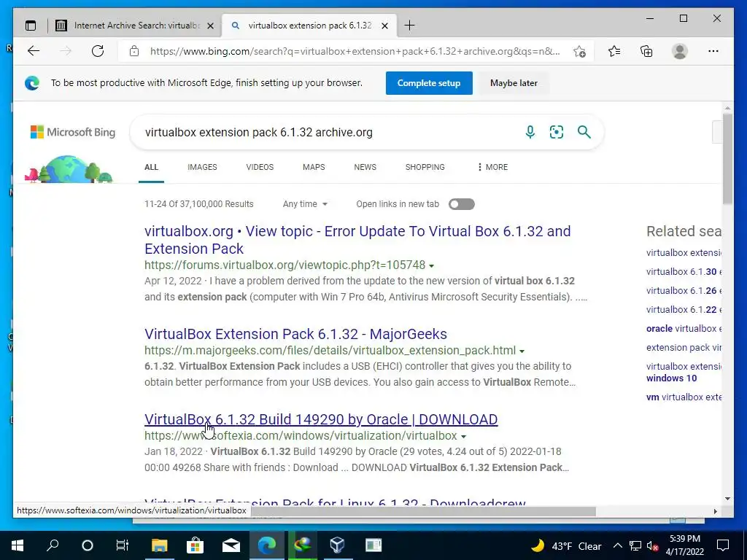
Task: Open VirtualBox Extension Pack MajorGeeks result
Action: [295, 334]
